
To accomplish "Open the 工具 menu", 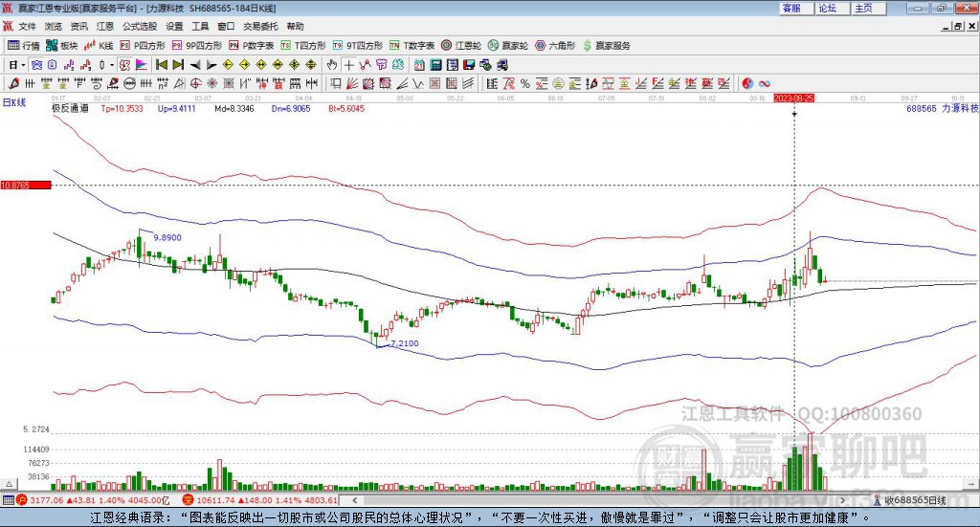I will pos(200,26).
